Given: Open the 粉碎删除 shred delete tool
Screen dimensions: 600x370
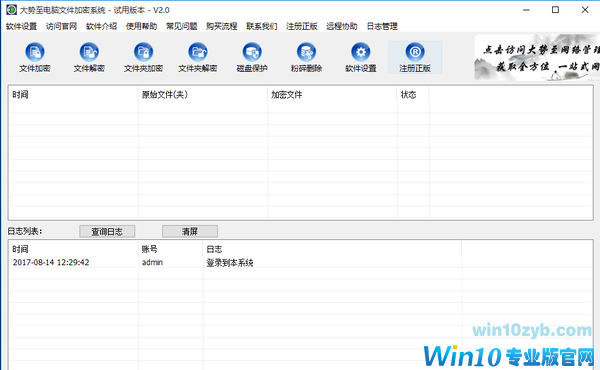Looking at the screenshot, I should click(307, 57).
